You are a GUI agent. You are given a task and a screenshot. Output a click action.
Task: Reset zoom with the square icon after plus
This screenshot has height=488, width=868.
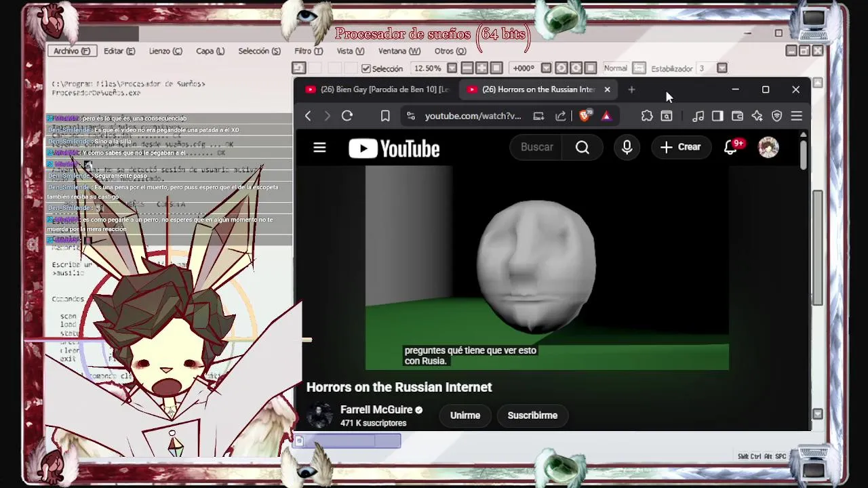(496, 68)
